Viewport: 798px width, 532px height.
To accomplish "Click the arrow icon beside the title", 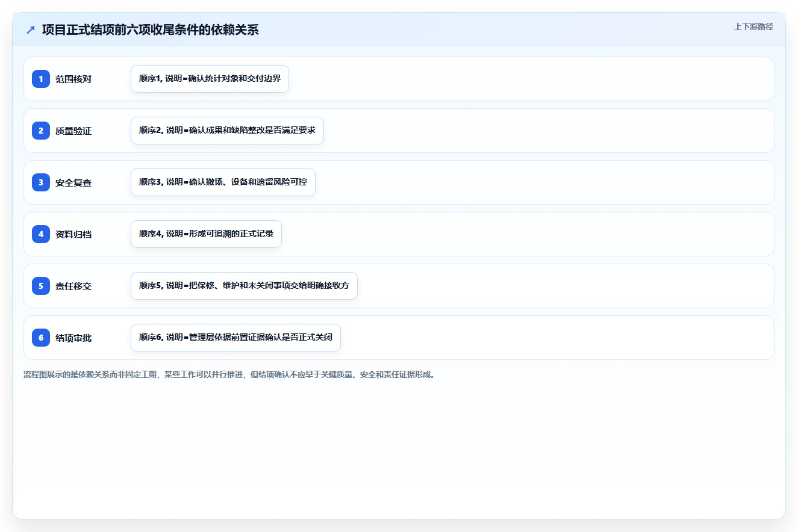I will 31,29.
